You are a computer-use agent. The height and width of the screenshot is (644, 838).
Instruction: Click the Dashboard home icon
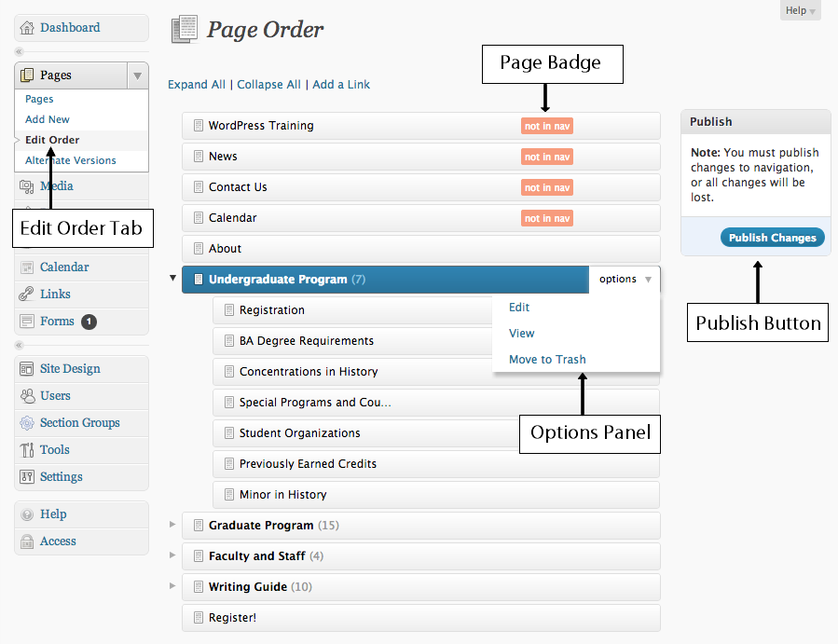(x=27, y=28)
